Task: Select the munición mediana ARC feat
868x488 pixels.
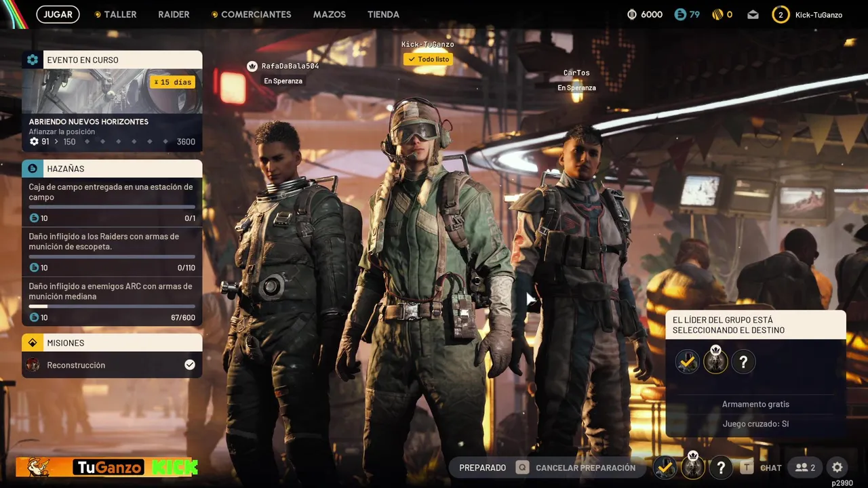Action: (112, 301)
